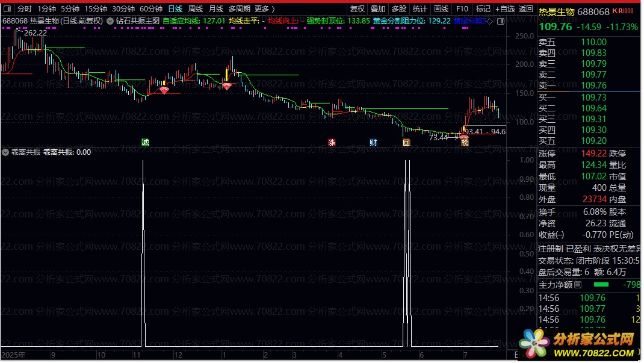Click the 乖离共振 spike near late May
The width and height of the screenshot is (644, 363).
pos(407,253)
